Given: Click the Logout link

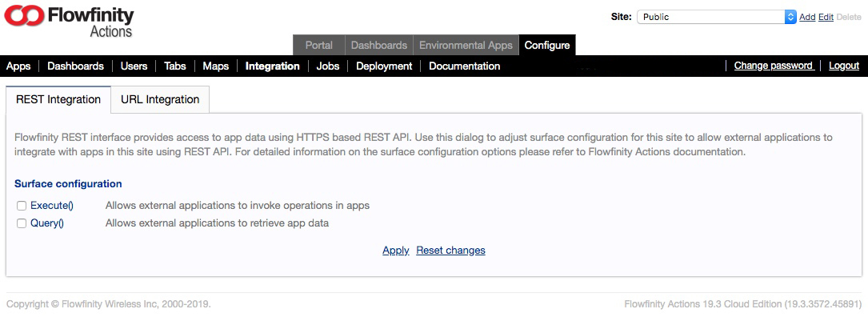Looking at the screenshot, I should (x=844, y=66).
